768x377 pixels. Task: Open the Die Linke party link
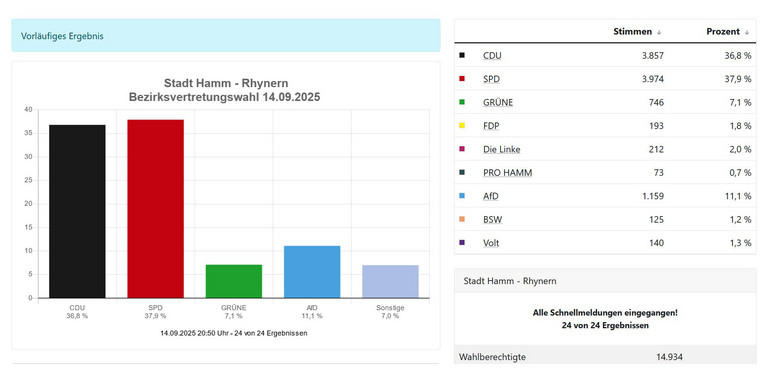click(502, 150)
